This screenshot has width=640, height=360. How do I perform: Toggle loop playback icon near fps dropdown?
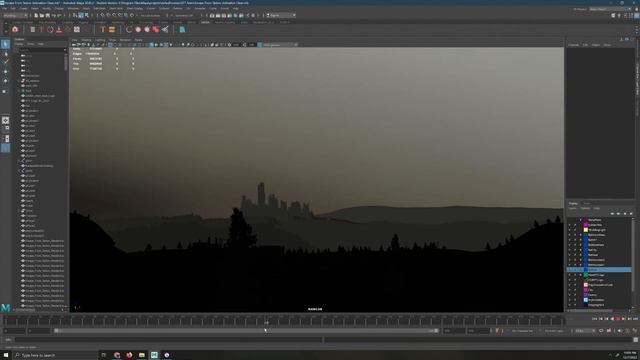[601, 331]
